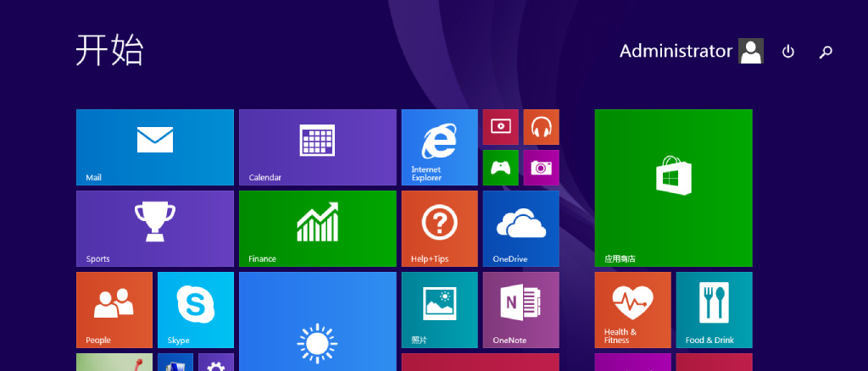Click the 开始 heading text
The width and height of the screenshot is (868, 371).
[109, 50]
